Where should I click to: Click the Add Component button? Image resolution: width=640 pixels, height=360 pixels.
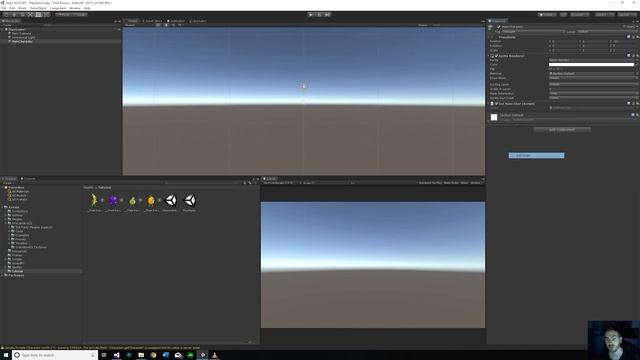pyautogui.click(x=562, y=130)
